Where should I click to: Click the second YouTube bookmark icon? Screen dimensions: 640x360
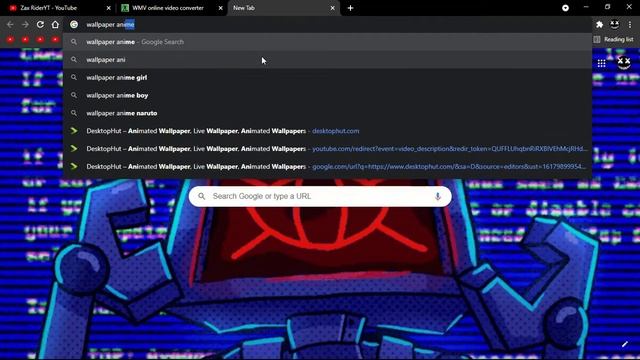25,39
